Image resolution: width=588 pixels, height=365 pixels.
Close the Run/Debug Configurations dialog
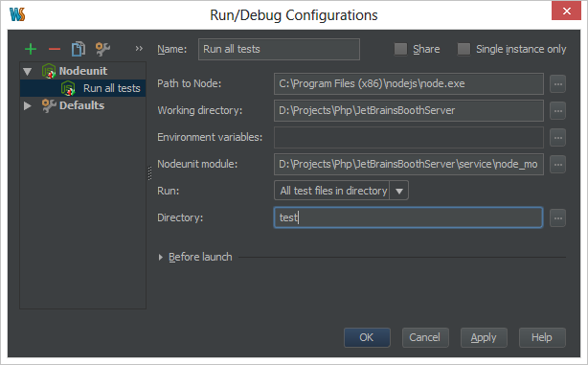[x=566, y=11]
